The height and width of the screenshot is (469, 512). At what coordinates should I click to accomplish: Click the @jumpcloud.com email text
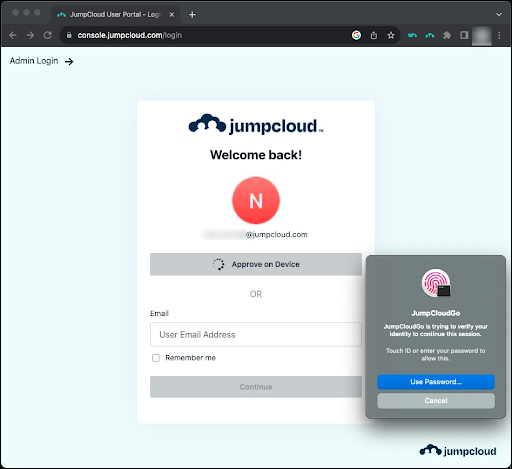tap(277, 234)
